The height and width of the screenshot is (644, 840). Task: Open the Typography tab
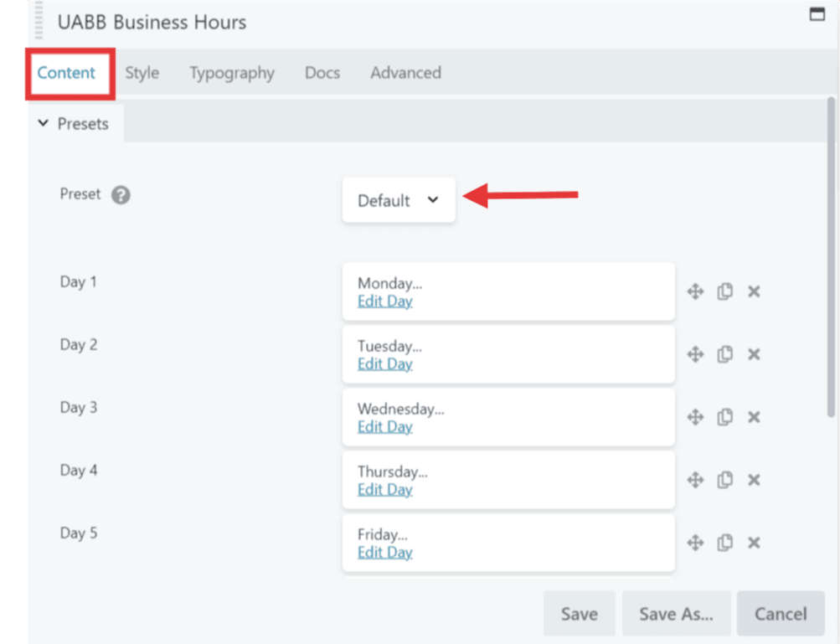coord(232,73)
